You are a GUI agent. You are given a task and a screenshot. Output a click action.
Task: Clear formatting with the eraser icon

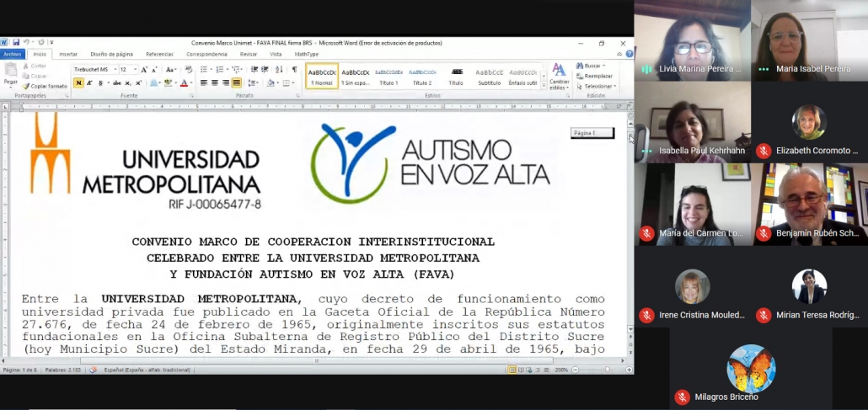pyautogui.click(x=188, y=70)
